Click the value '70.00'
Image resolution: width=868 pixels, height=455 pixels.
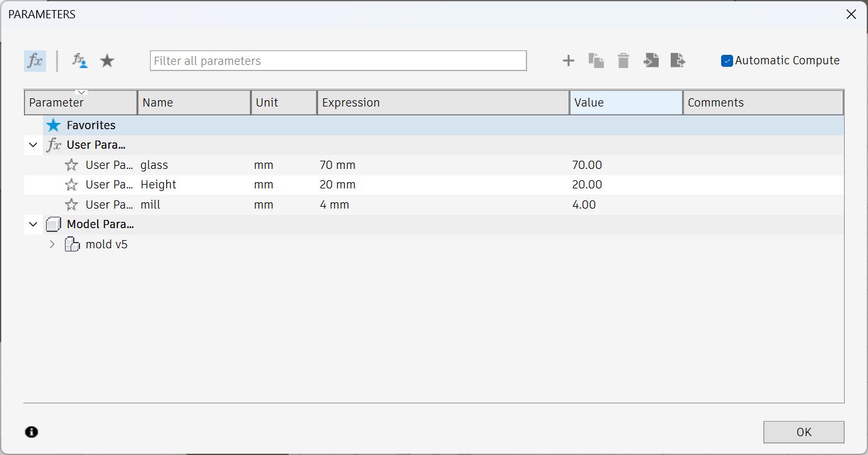[x=587, y=165]
